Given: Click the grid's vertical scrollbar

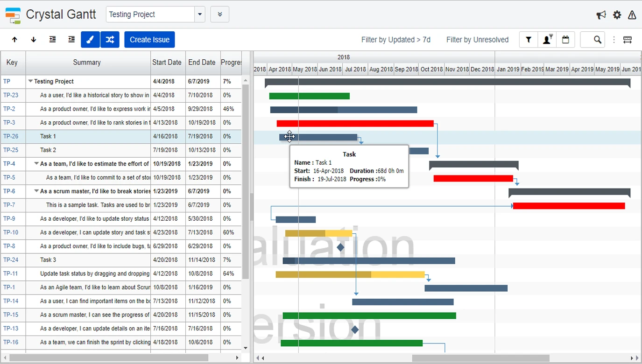Looking at the screenshot, I should [246, 182].
